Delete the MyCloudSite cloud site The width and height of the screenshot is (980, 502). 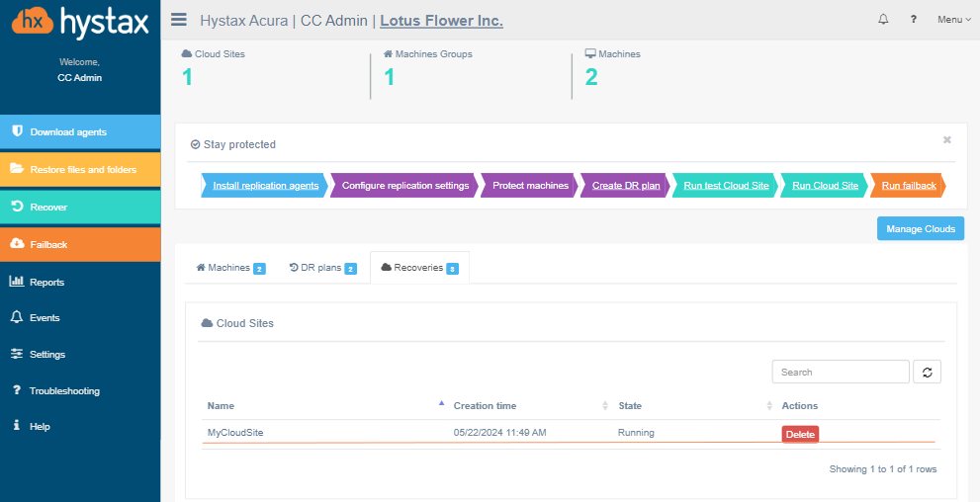(800, 435)
